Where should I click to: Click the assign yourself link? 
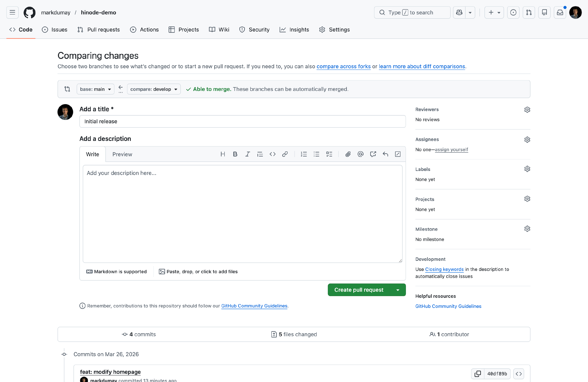coord(451,150)
